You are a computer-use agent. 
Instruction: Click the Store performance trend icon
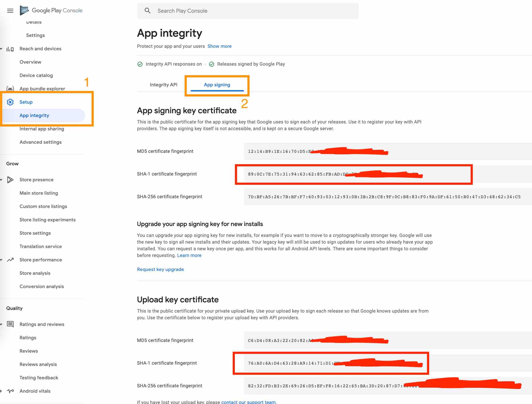(x=10, y=260)
